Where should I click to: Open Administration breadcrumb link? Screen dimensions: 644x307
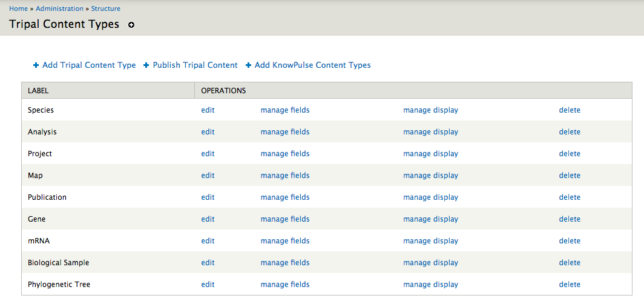pyautogui.click(x=59, y=8)
